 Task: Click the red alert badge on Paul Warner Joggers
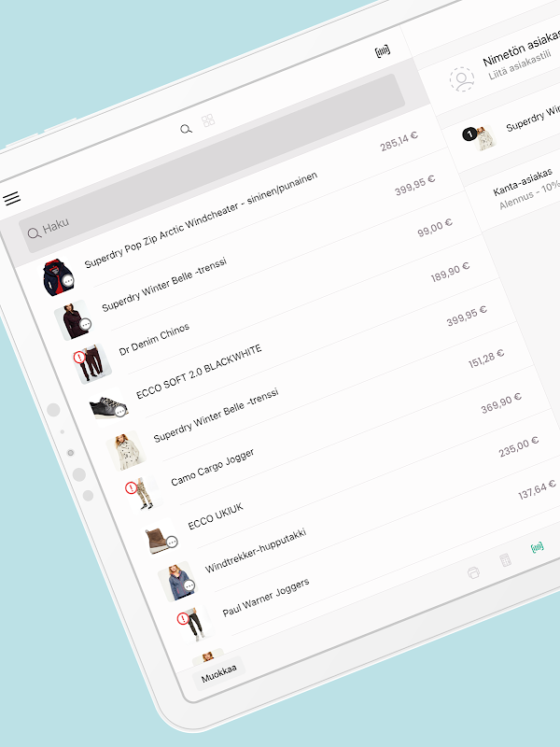click(x=182, y=618)
